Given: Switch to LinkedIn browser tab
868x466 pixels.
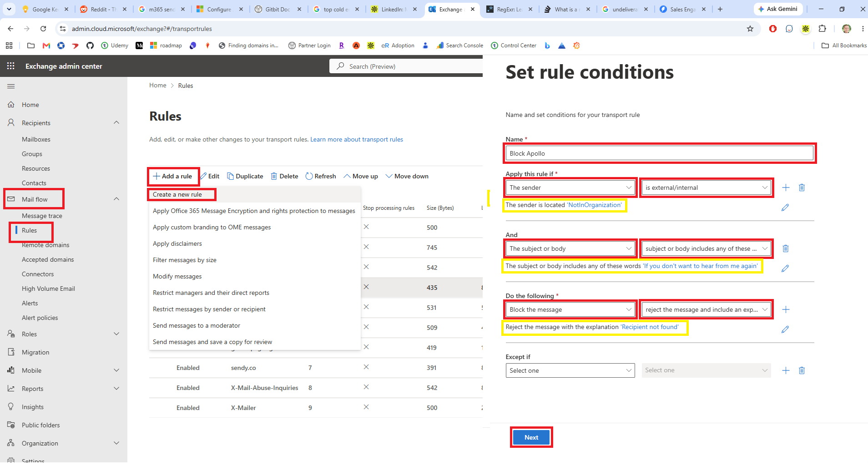Looking at the screenshot, I should 394,9.
